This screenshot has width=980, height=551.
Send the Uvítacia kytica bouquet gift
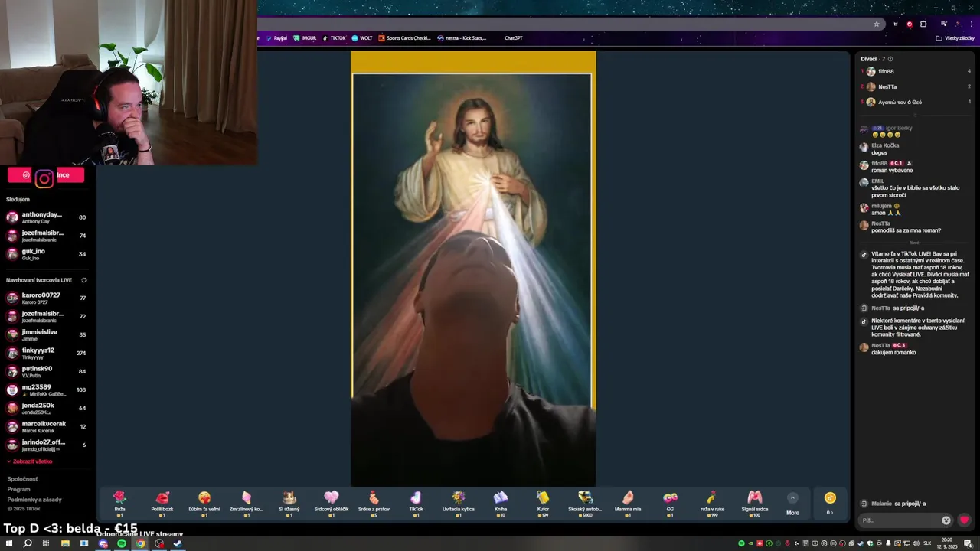tap(458, 504)
